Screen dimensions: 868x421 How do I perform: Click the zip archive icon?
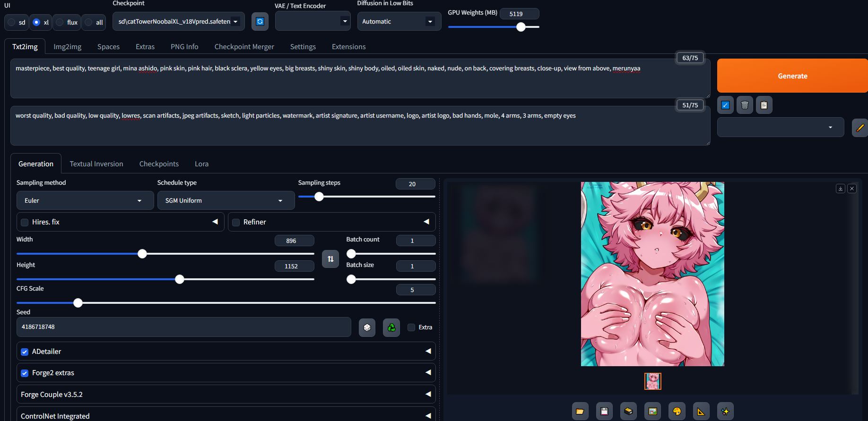point(628,411)
